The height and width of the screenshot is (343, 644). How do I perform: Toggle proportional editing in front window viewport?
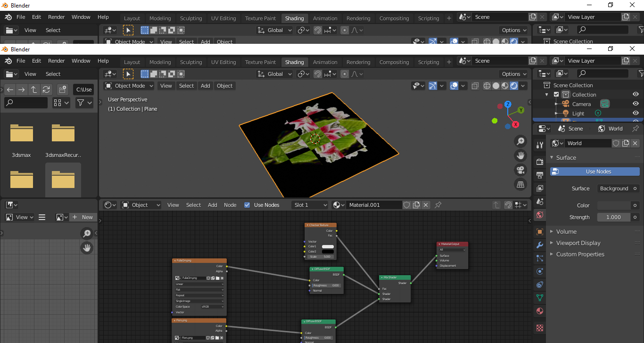point(345,74)
